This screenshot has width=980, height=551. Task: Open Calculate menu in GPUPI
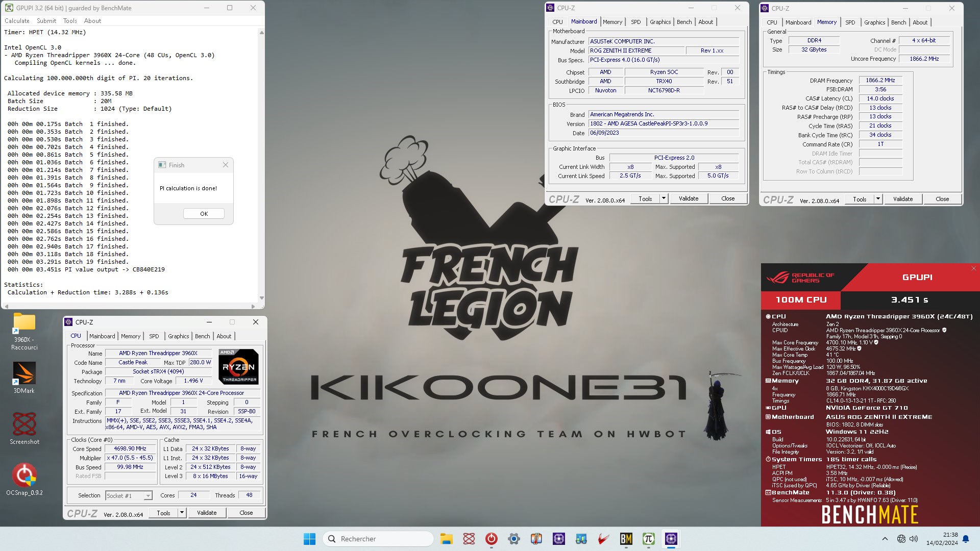point(17,21)
